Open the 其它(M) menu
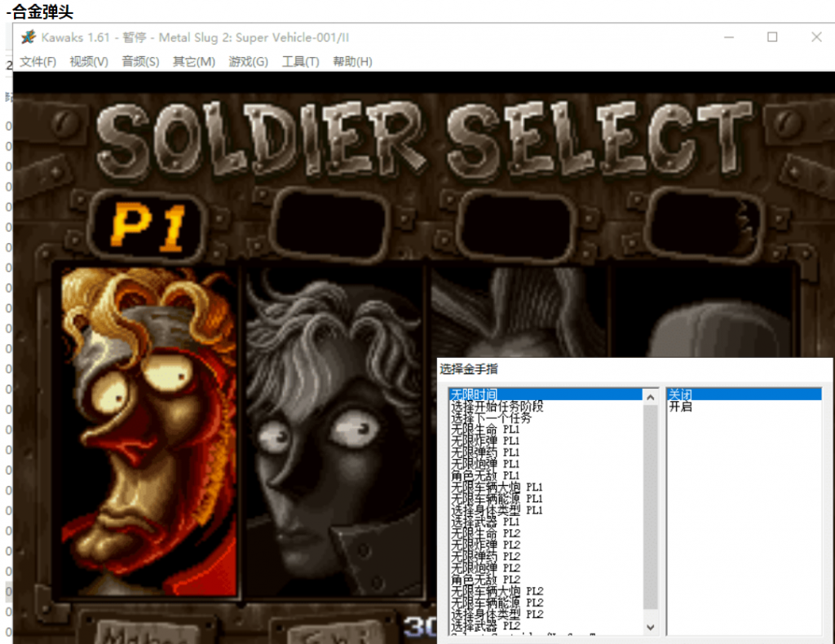Viewport: 835px width, 644px height. [194, 62]
